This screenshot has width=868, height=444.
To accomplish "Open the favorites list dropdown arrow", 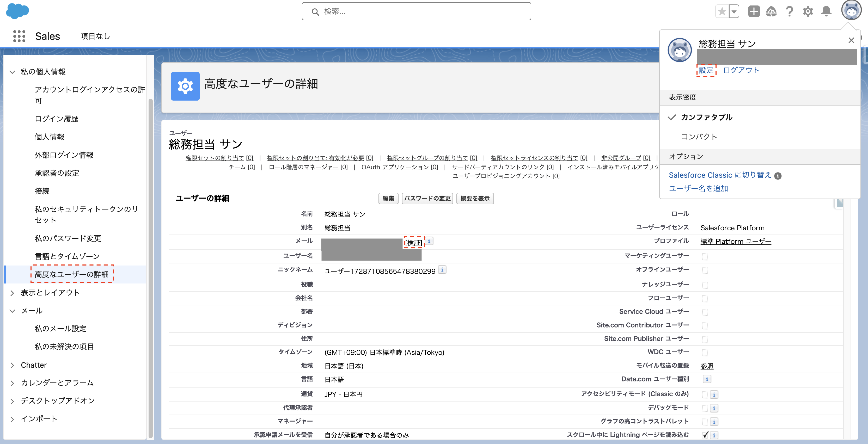I will click(734, 11).
